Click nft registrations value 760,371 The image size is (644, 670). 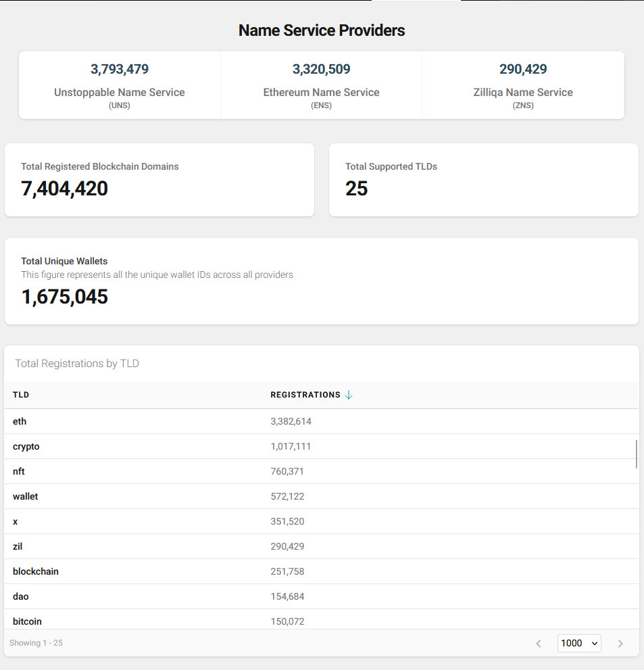pyautogui.click(x=287, y=471)
